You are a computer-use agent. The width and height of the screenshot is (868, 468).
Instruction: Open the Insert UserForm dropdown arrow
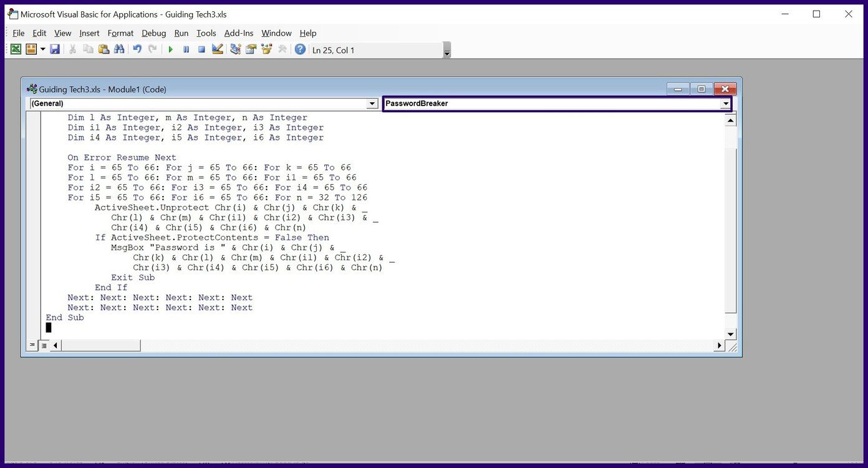(x=42, y=49)
